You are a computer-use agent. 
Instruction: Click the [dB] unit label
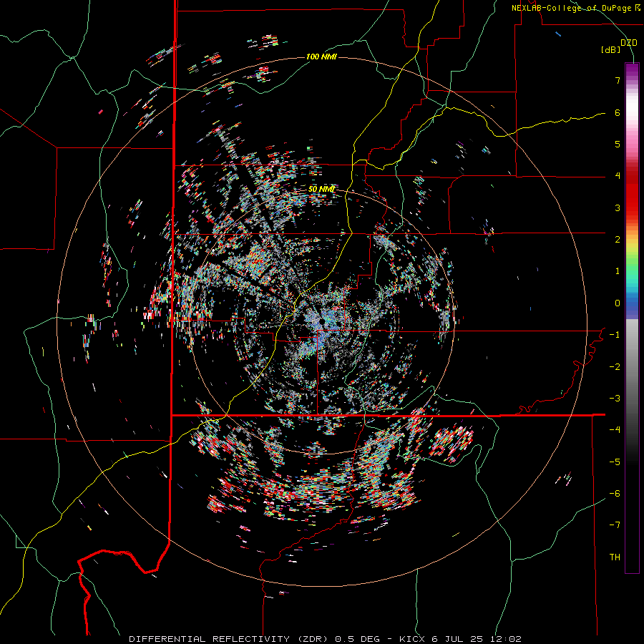tap(611, 49)
